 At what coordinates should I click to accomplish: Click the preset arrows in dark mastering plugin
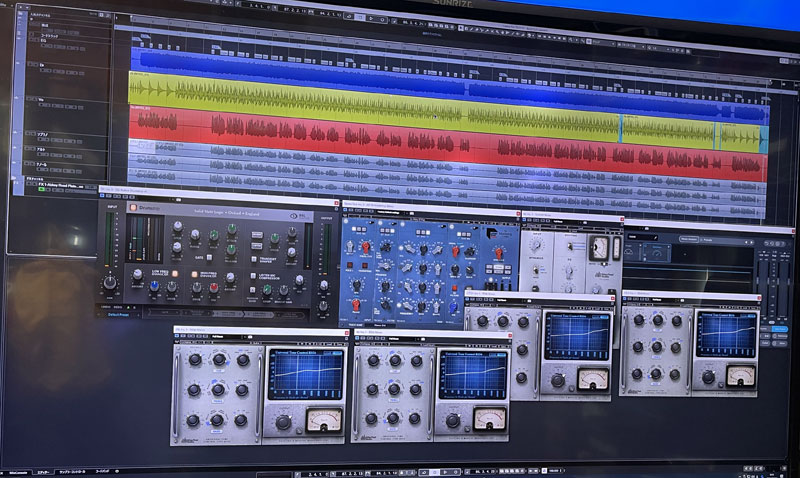748,242
